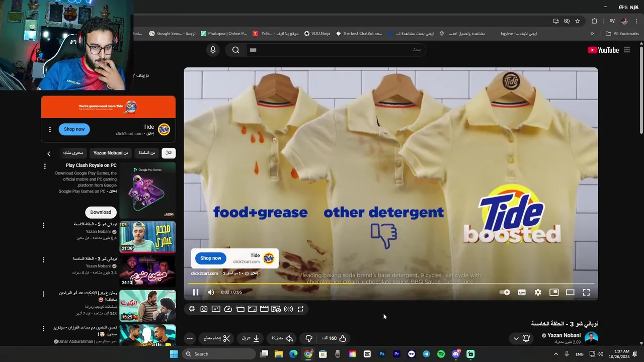The height and width of the screenshot is (362, 644).
Task: Select the 'محتوى مشابه' filter chip
Action: click(x=73, y=153)
